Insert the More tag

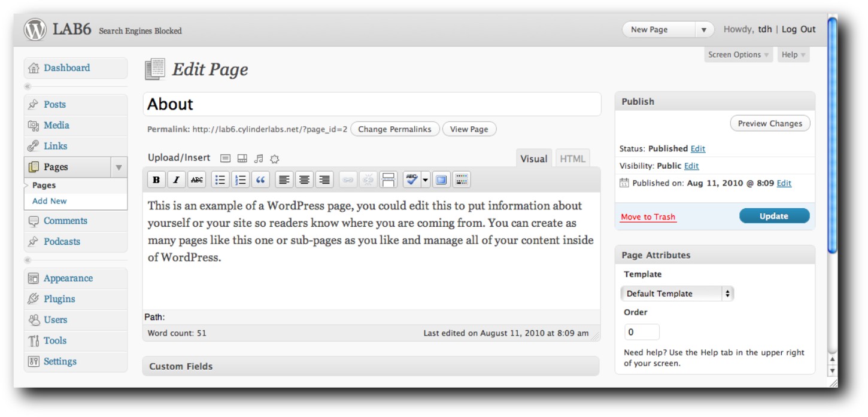(389, 179)
